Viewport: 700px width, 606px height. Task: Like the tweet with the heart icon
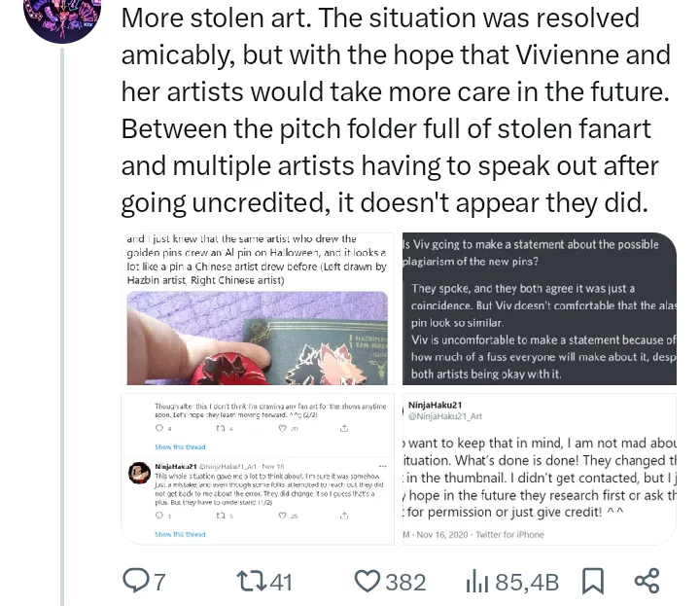(367, 581)
